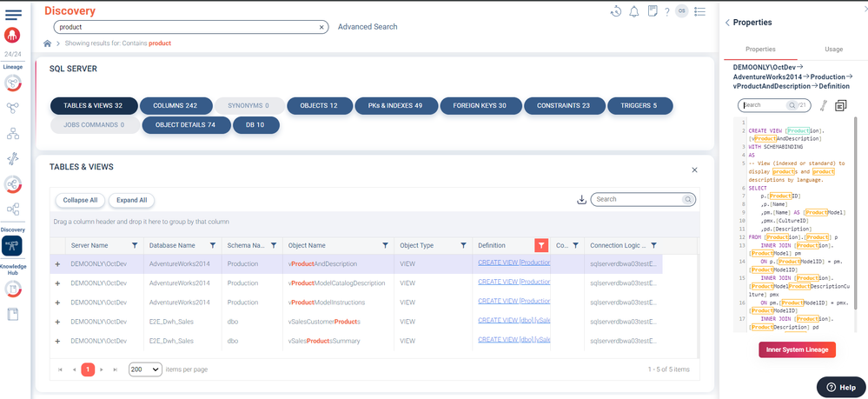Expand the vProductAndDescription row
Screen dimensions: 868x399
tap(57, 263)
